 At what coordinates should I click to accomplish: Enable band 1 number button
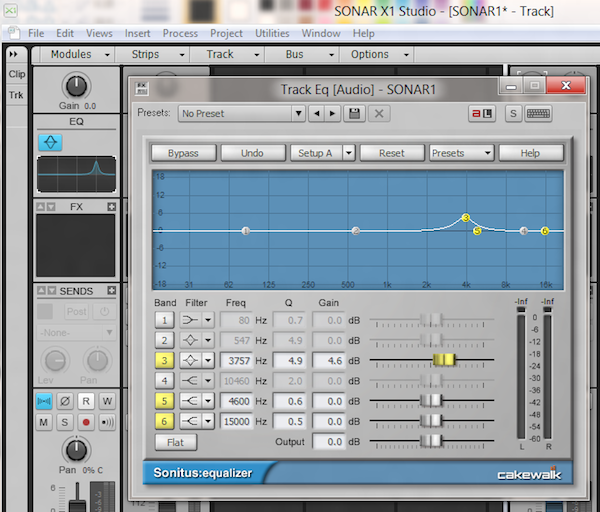[x=164, y=320]
